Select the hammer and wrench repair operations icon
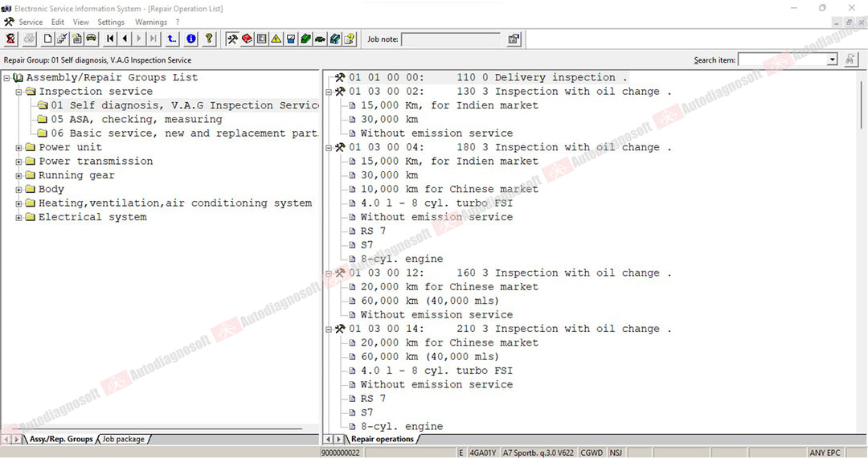The image size is (868, 459). (232, 39)
